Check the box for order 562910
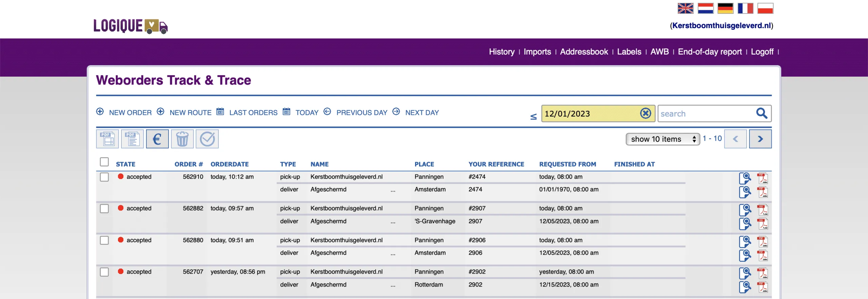The width and height of the screenshot is (868, 299). tap(104, 177)
